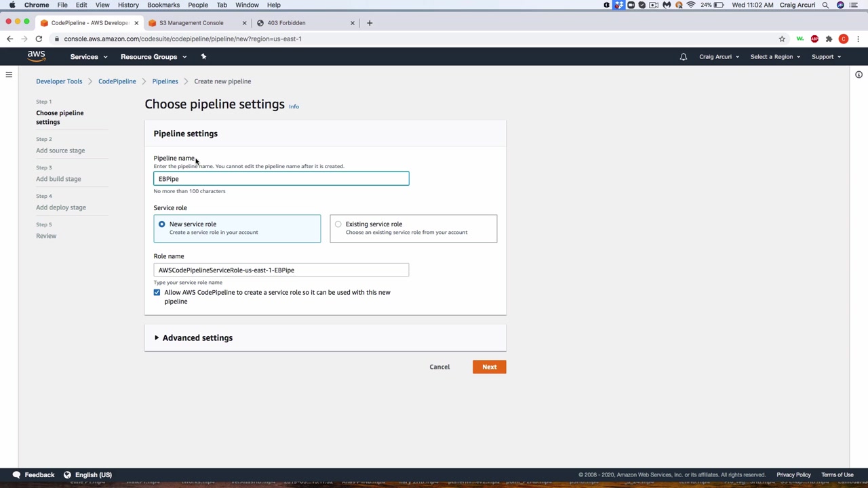Open Spotlight search in the menu bar
Screen dimensions: 868x488
point(825,5)
